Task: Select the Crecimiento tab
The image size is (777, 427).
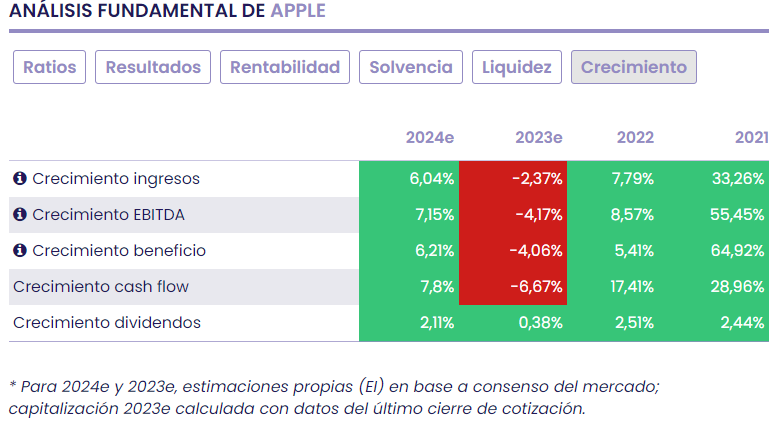Action: [x=634, y=68]
